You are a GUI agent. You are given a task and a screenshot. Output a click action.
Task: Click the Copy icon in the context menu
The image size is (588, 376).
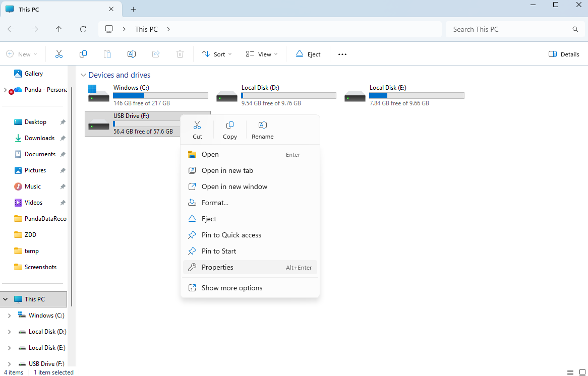click(x=229, y=129)
